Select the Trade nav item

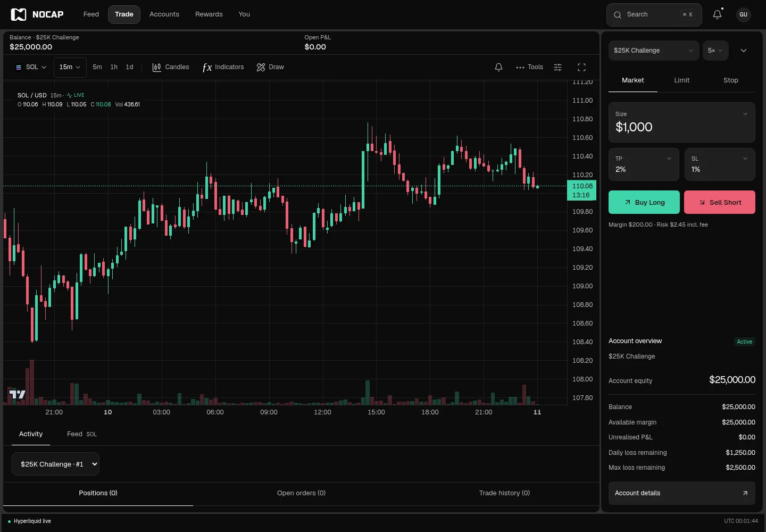click(x=124, y=14)
